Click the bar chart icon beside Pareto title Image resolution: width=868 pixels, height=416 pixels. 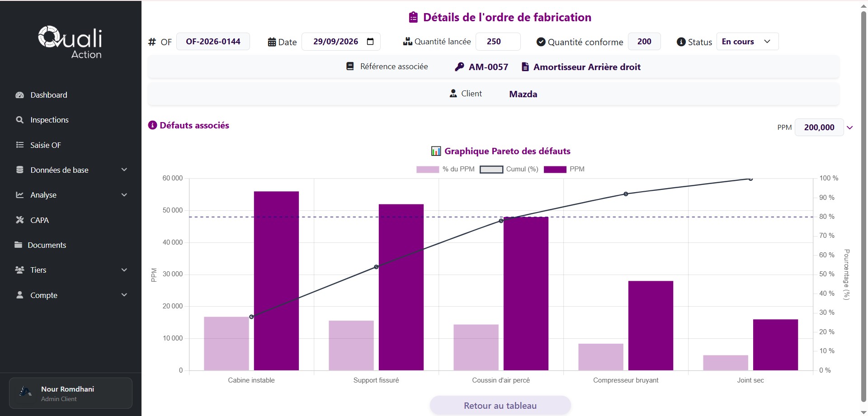(x=436, y=151)
